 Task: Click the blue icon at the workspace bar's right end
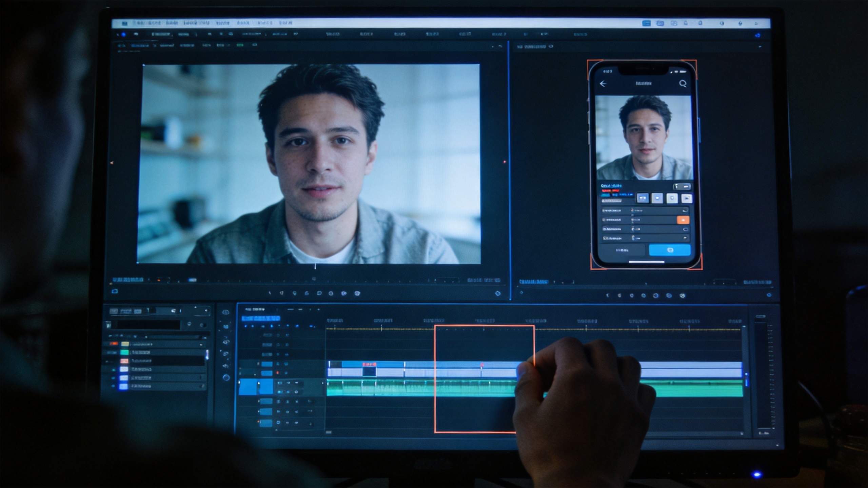click(x=757, y=35)
